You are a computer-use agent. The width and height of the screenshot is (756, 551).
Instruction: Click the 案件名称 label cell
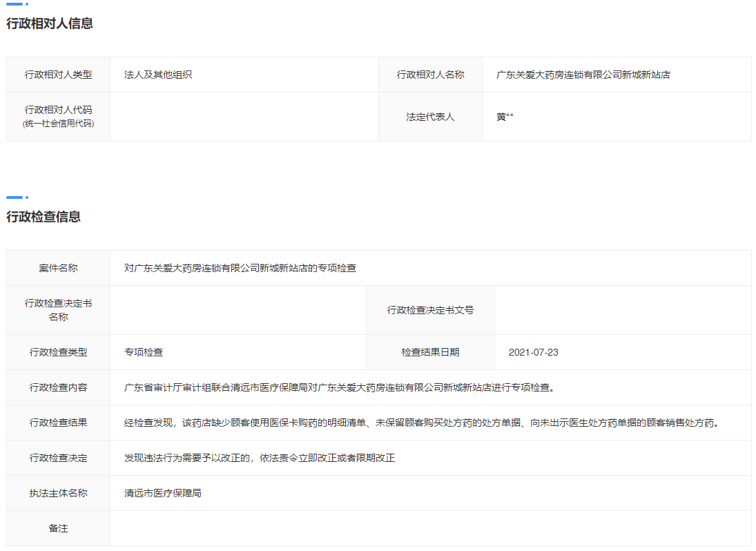58,268
